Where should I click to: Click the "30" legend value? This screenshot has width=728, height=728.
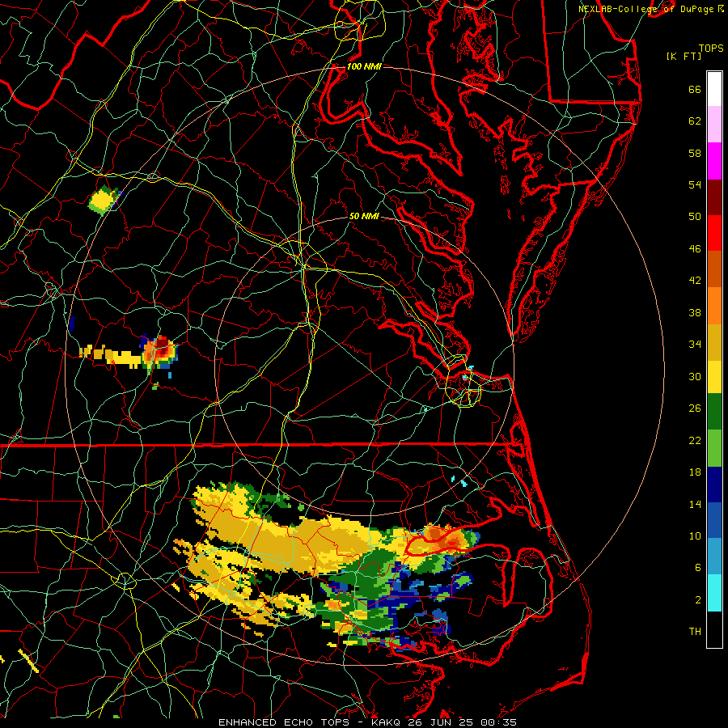coord(695,376)
